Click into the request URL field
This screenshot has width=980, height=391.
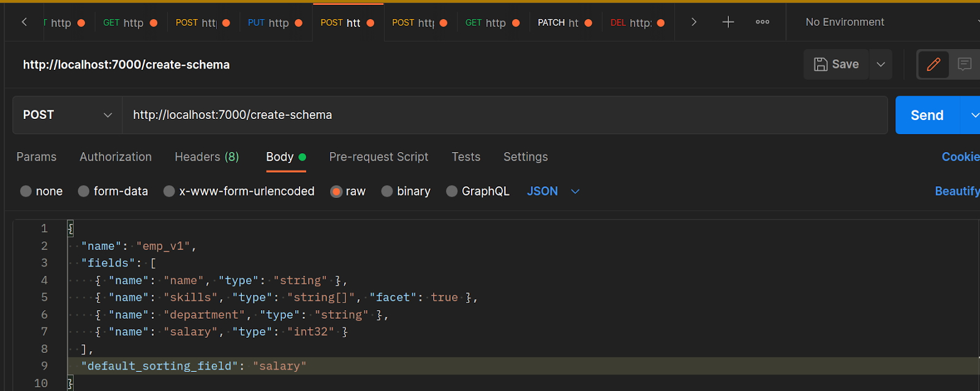tap(502, 115)
